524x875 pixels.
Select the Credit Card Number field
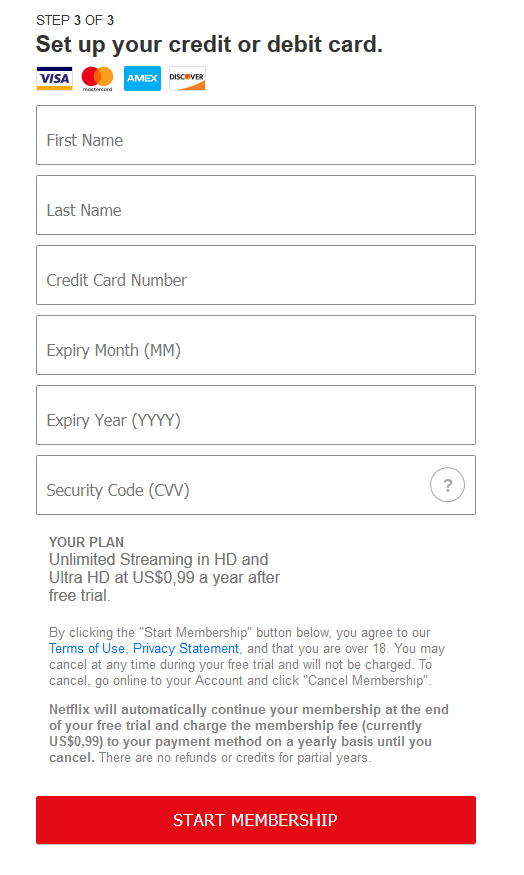click(x=256, y=275)
